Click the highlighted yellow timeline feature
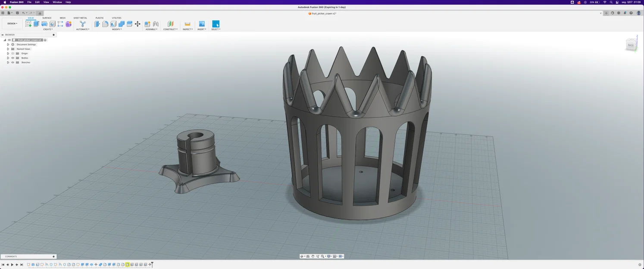This screenshot has width=644, height=269. [127, 265]
